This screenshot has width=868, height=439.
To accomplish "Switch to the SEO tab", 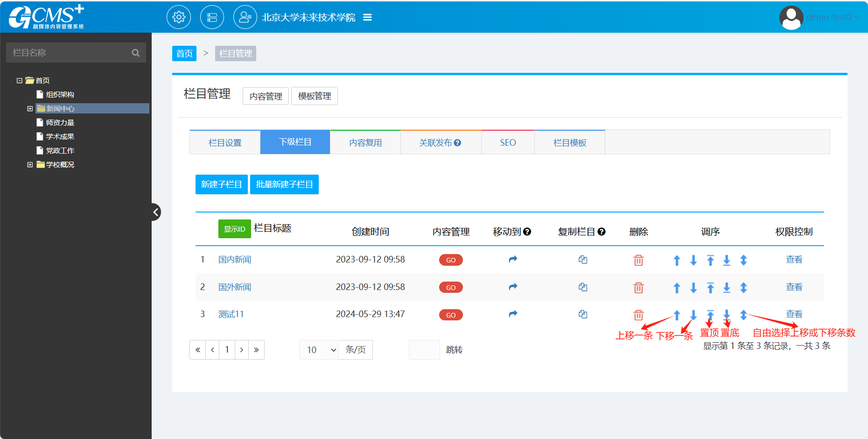I will click(508, 142).
